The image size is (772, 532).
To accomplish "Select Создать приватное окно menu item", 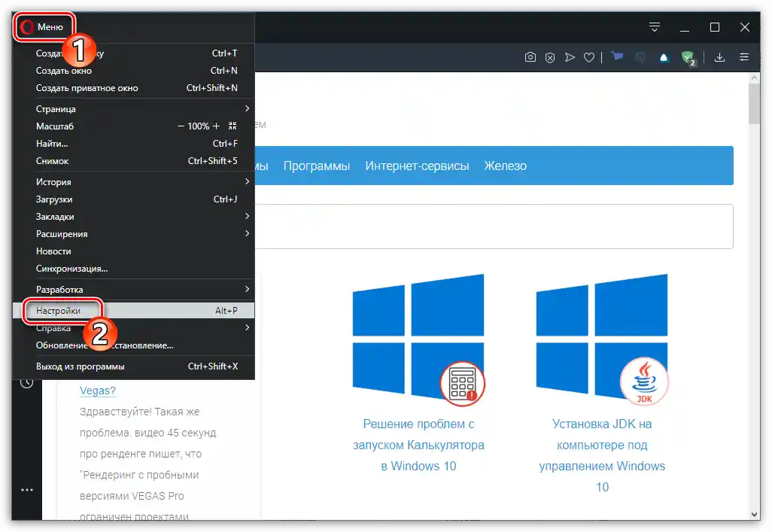I will (x=133, y=88).
